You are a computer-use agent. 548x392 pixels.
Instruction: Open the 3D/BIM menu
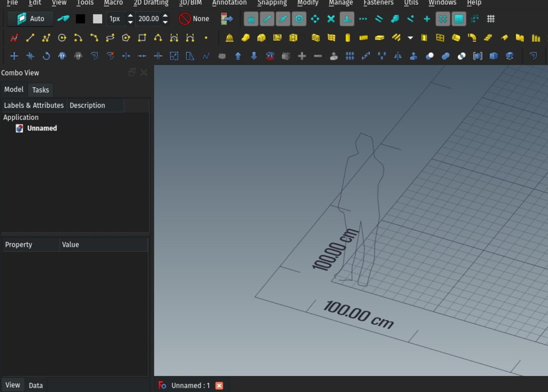(x=190, y=3)
